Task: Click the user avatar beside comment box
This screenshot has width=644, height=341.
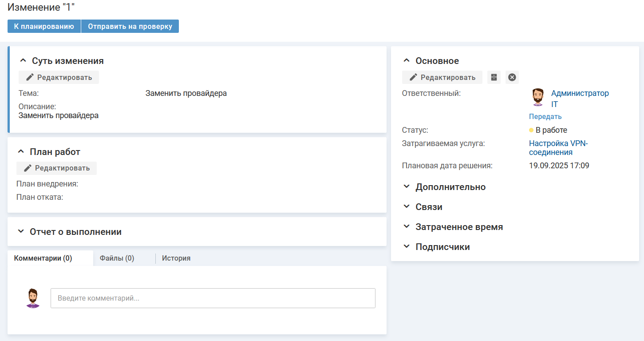Action: tap(33, 298)
